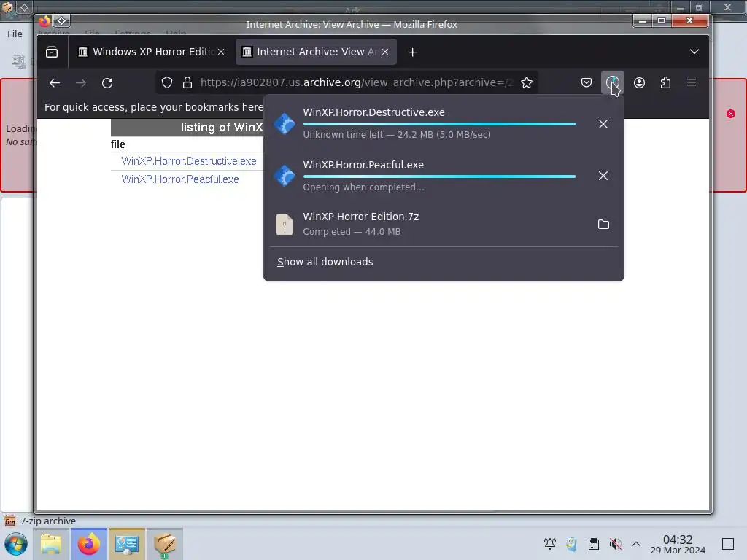Viewport: 747px width, 560px height.
Task: Cancel WinXP.Horror.Peacful.exe download
Action: coord(603,176)
